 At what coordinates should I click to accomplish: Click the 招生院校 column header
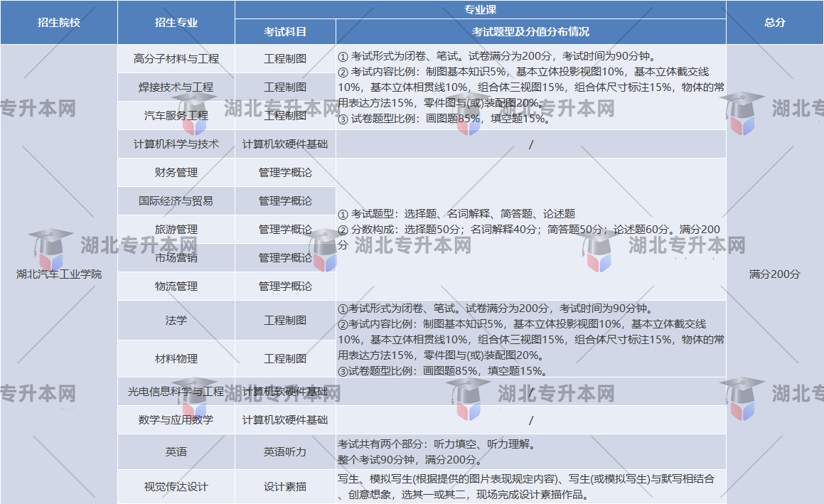pyautogui.click(x=59, y=23)
